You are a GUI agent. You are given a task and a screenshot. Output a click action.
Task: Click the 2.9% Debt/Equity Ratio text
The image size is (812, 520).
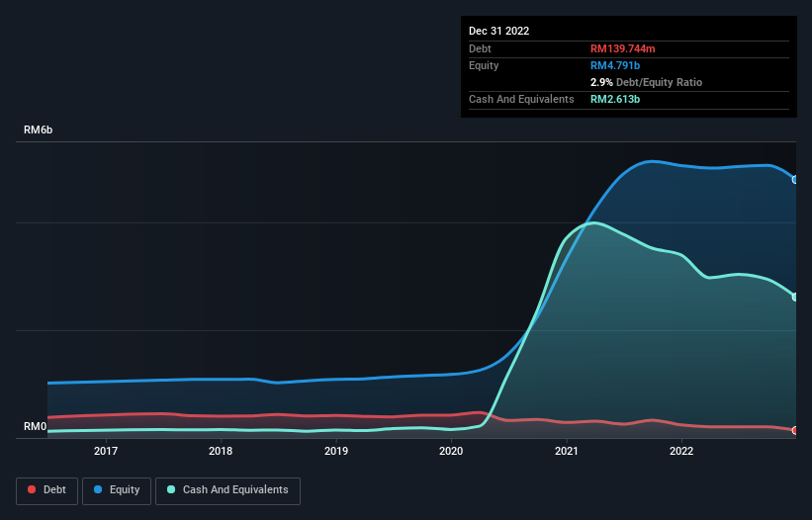coord(646,82)
